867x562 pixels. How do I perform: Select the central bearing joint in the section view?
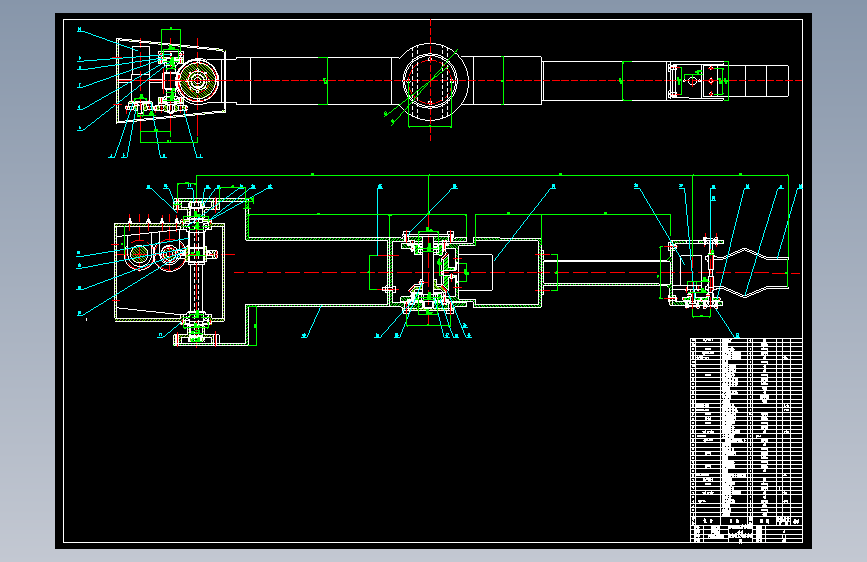point(429,271)
